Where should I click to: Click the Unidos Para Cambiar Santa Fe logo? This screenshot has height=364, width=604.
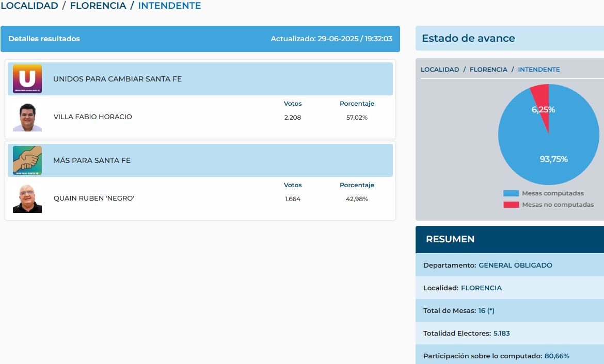[27, 79]
